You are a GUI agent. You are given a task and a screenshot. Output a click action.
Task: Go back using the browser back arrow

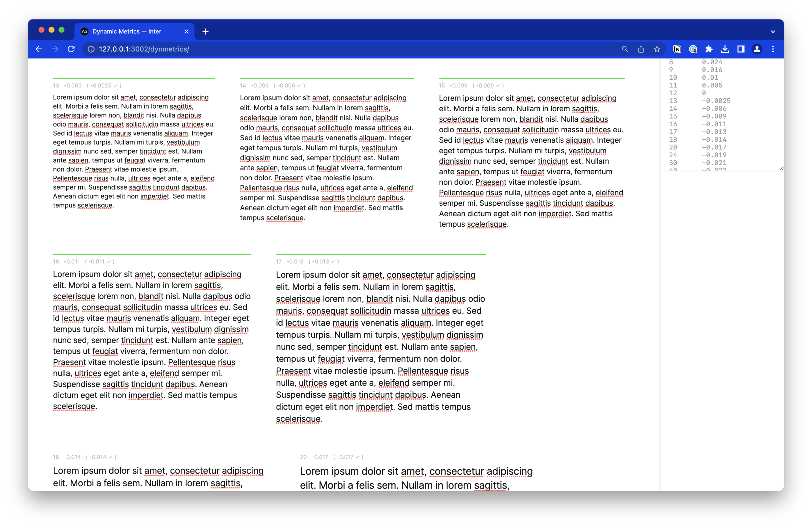(x=39, y=49)
